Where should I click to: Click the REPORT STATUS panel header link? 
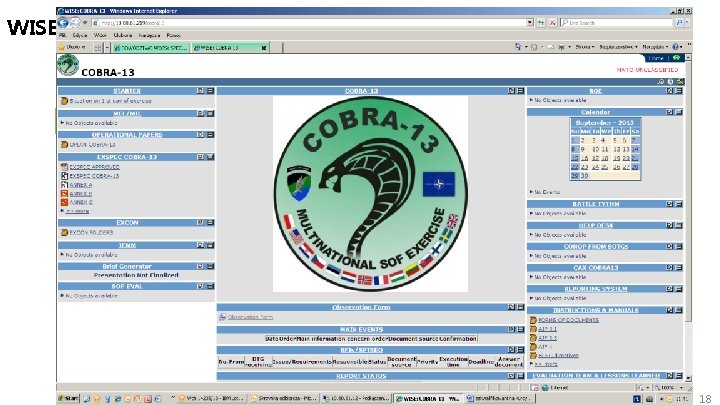361,376
